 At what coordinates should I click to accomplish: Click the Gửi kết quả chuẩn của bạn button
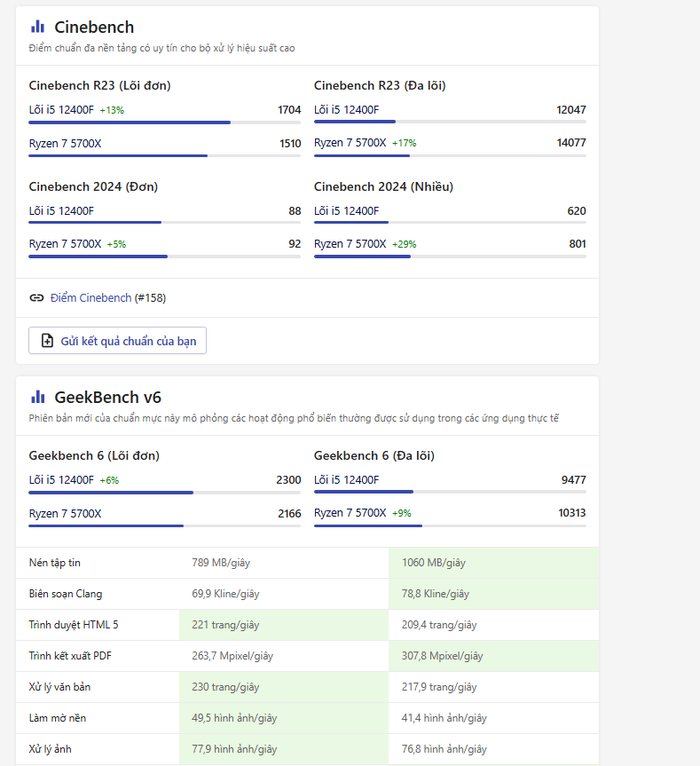(118, 341)
